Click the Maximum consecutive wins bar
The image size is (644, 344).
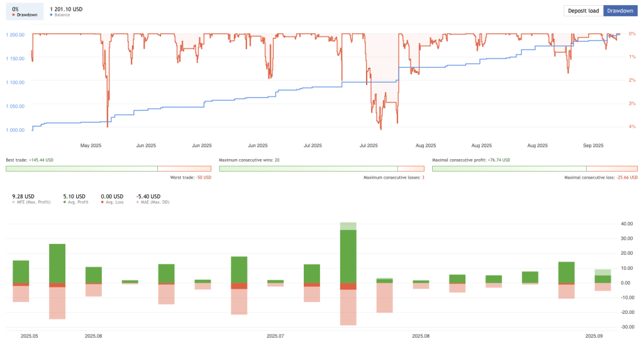(x=308, y=168)
